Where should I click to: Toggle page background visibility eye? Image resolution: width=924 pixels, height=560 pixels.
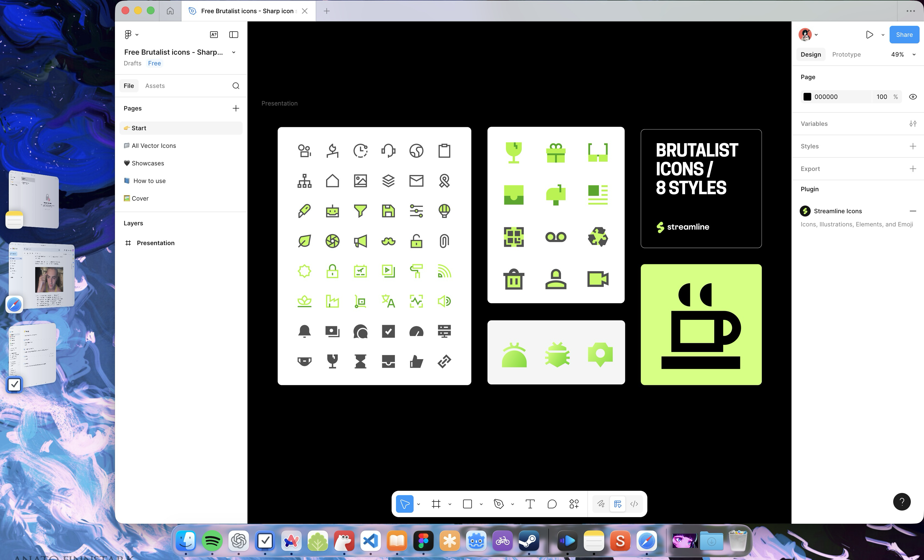pos(913,97)
